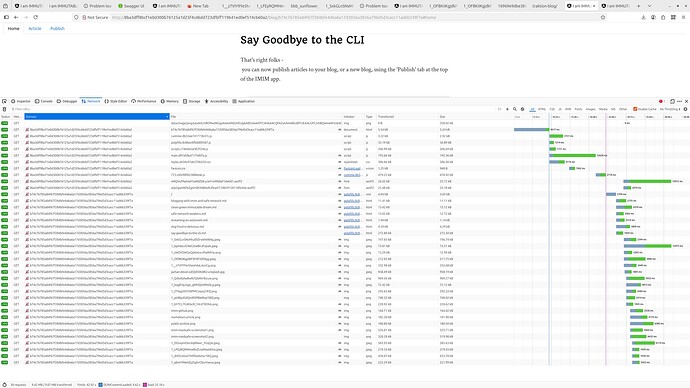Filter requests by Other type

click(x=623, y=109)
